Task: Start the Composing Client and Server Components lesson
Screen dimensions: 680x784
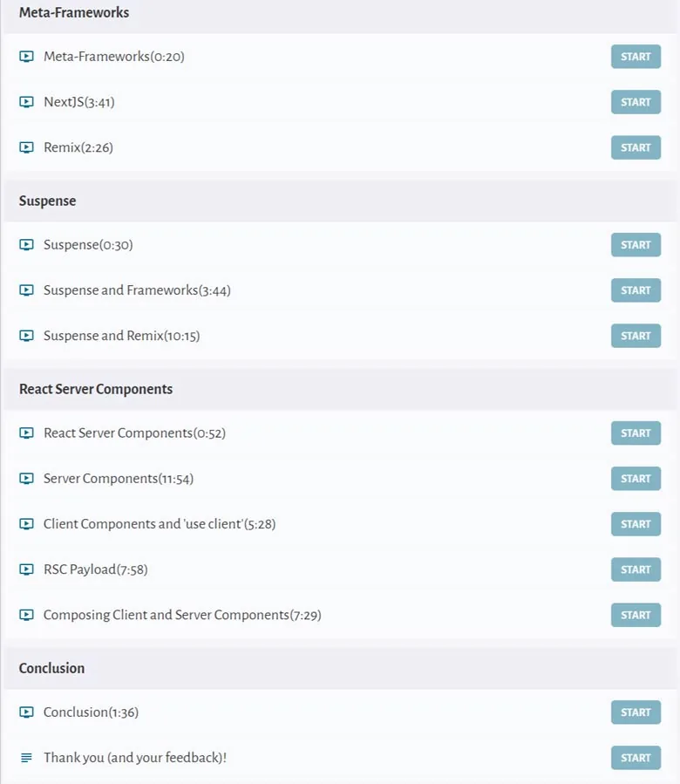Action: coord(636,615)
